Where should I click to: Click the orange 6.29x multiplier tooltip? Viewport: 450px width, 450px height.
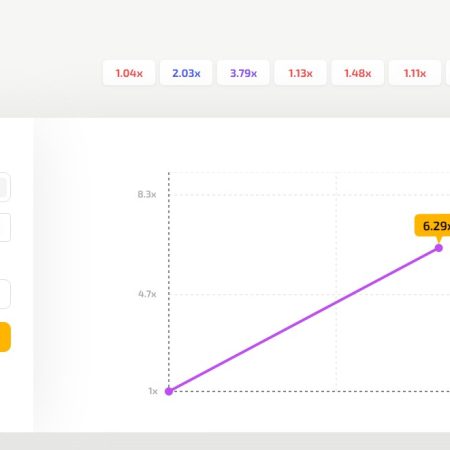pos(433,226)
